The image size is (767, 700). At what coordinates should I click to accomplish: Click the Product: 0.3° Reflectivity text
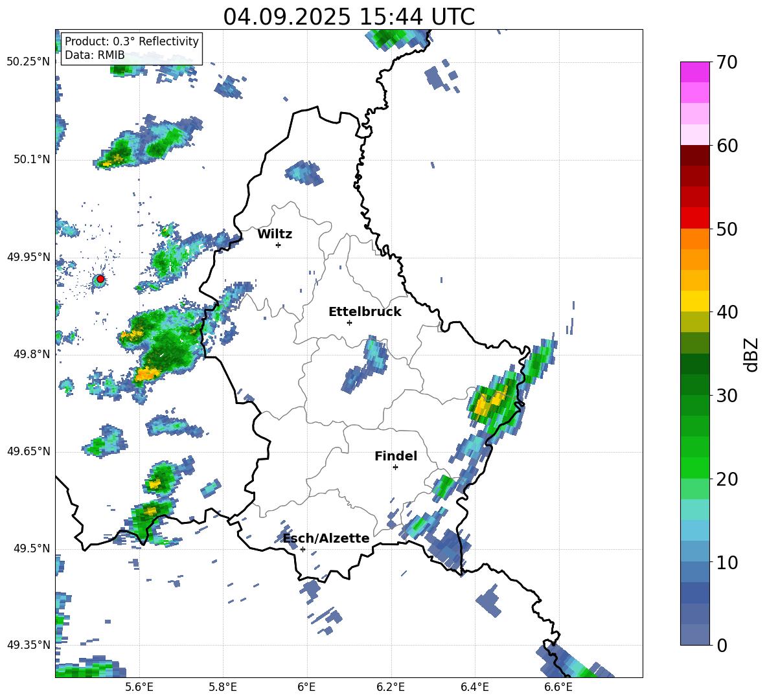click(x=132, y=41)
